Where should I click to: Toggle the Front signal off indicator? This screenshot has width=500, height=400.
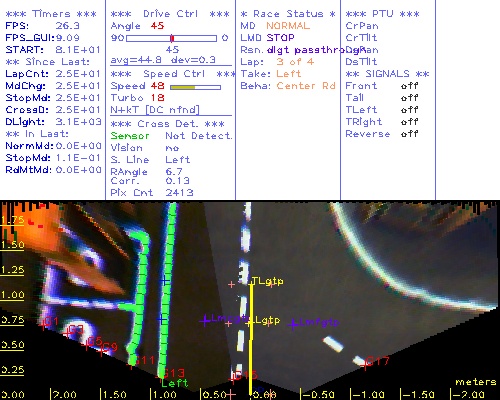click(409, 86)
